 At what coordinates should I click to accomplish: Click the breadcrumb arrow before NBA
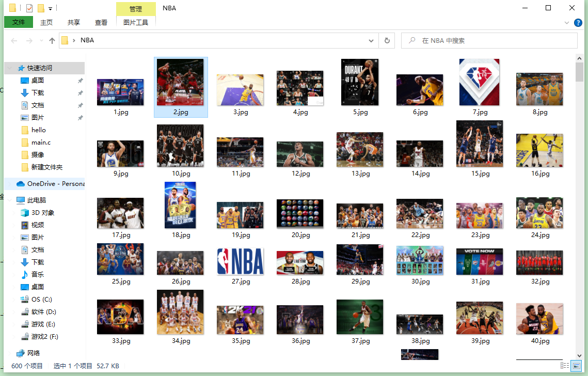click(x=74, y=40)
